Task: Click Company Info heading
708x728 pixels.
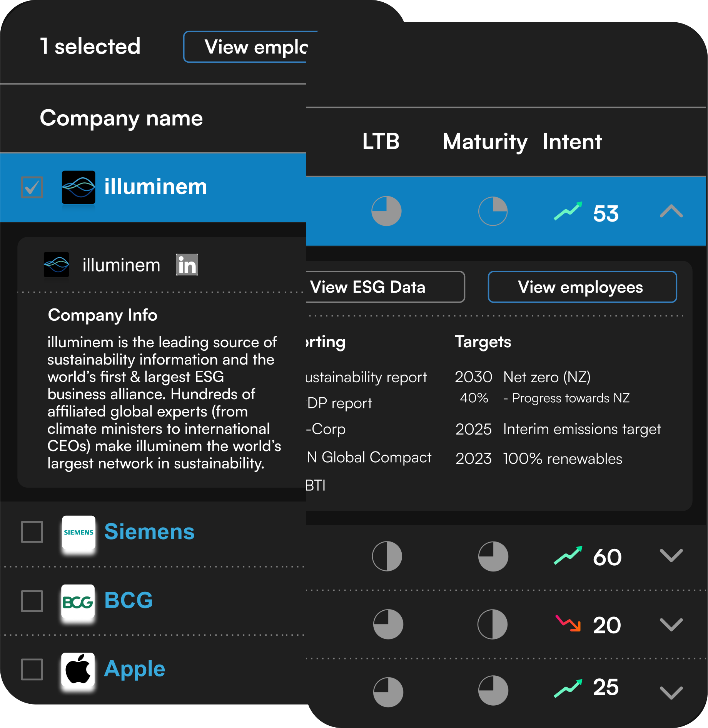Action: tap(102, 315)
